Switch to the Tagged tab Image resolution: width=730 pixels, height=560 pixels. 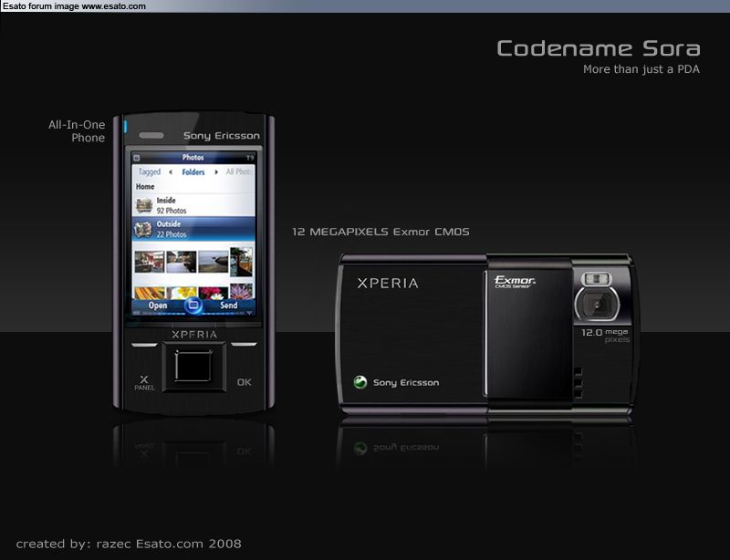pos(149,172)
